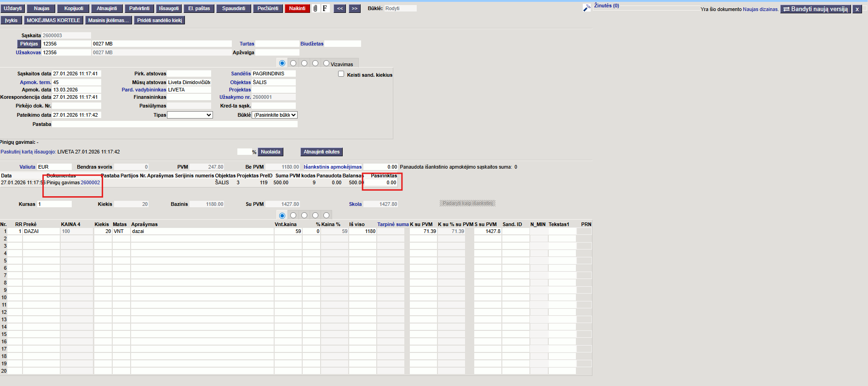Click the striped pattern bar beside Skola
This screenshot has width=868, height=386.
click(x=467, y=203)
